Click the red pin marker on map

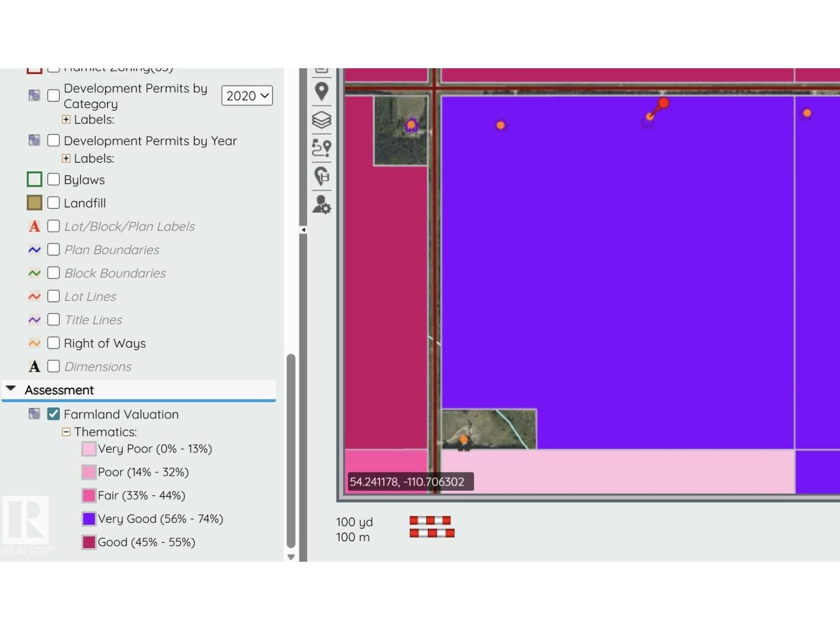click(x=663, y=103)
